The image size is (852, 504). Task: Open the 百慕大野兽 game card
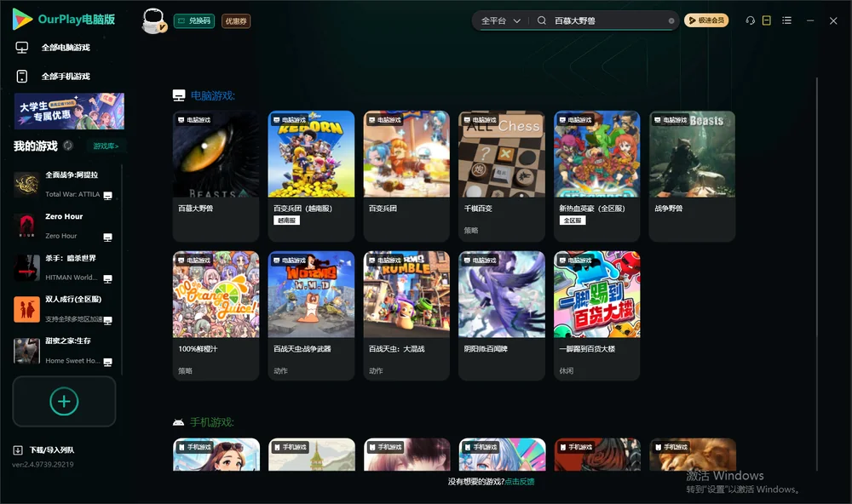point(216,176)
